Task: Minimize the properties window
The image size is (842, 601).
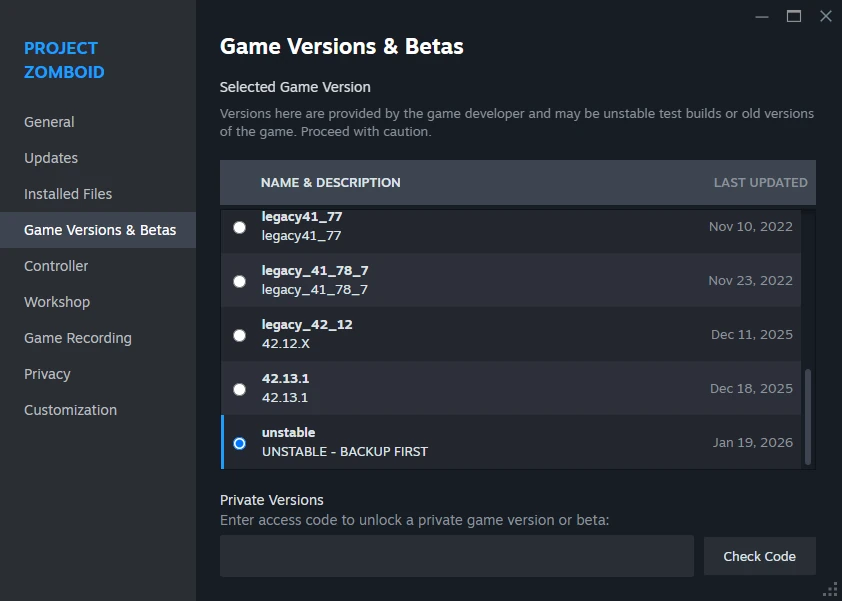Action: click(762, 17)
